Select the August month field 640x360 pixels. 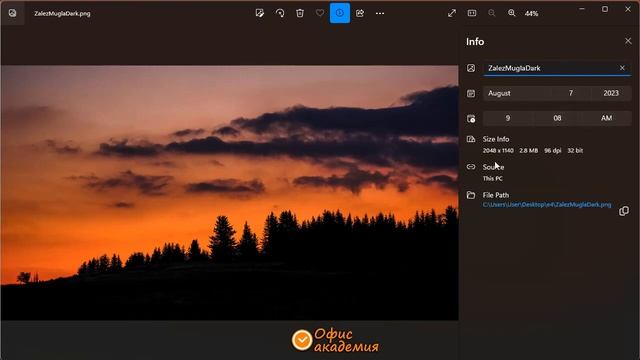(517, 93)
